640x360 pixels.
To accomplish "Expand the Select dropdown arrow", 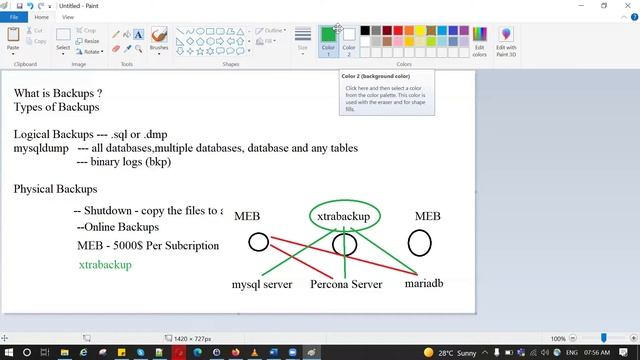I will coord(63,54).
